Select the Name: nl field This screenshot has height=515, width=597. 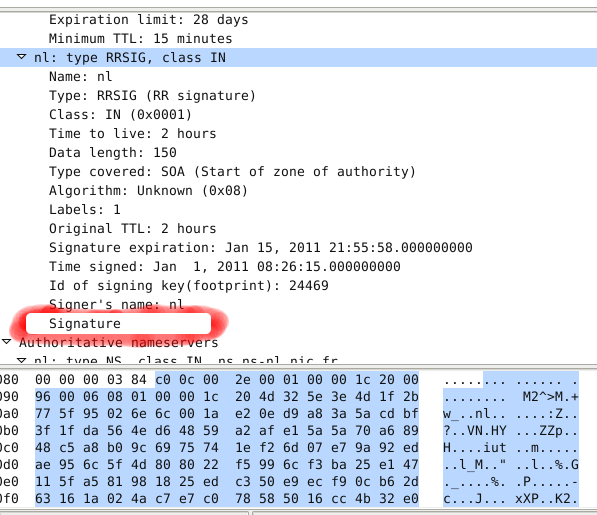click(298, 77)
